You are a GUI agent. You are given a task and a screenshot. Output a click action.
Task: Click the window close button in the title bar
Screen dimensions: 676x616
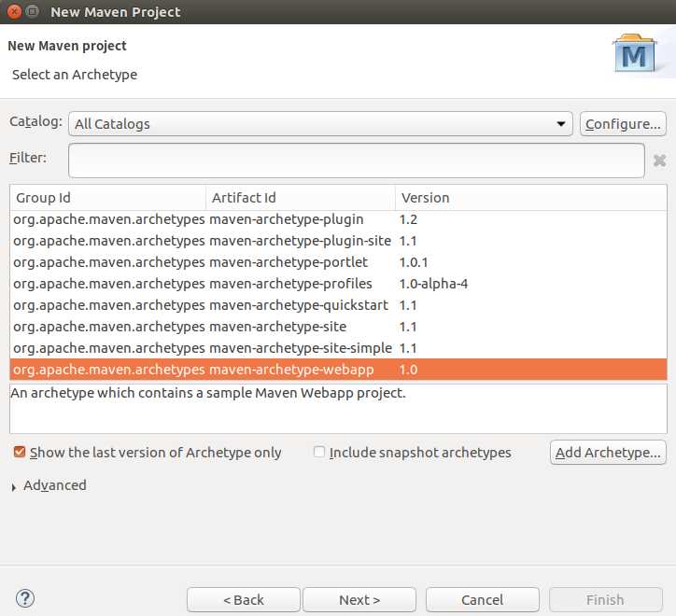pos(14,11)
